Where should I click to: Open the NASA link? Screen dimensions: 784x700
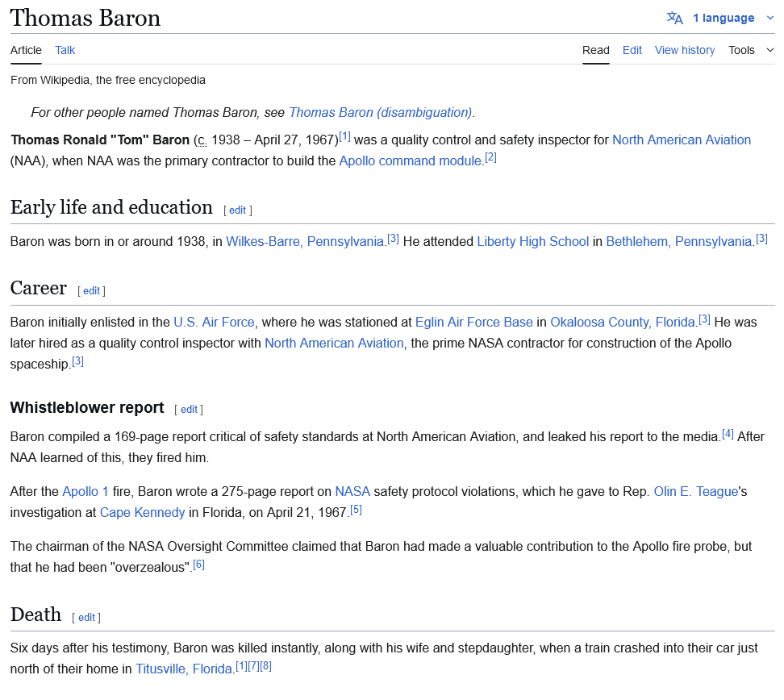(352, 492)
